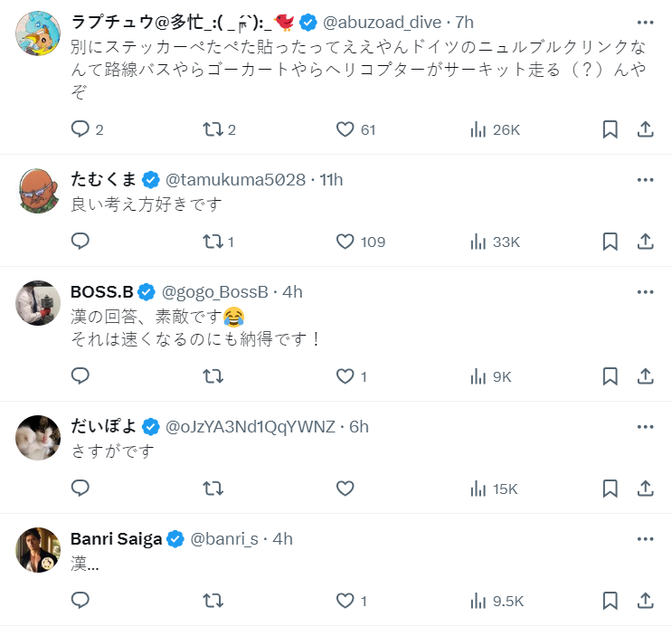Retweet the oJzYA3Nd1QqYWNZ post
Screen dimensions: 672x636
(x=213, y=489)
